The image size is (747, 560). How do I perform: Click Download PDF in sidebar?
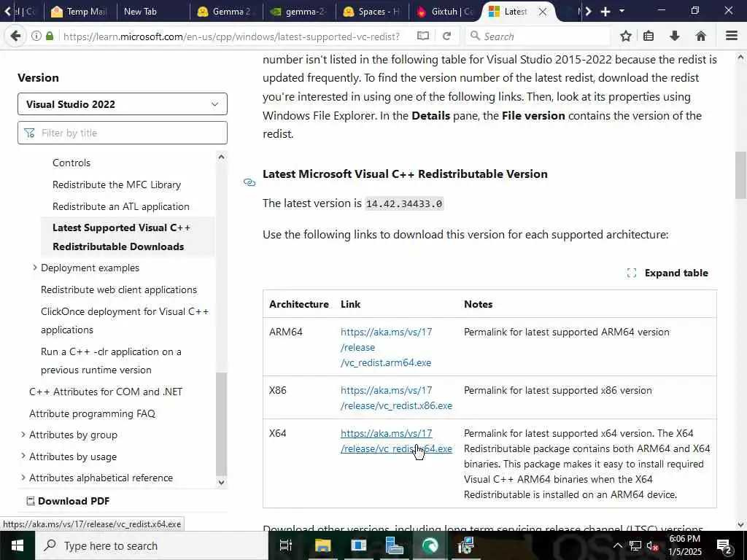pos(68,501)
